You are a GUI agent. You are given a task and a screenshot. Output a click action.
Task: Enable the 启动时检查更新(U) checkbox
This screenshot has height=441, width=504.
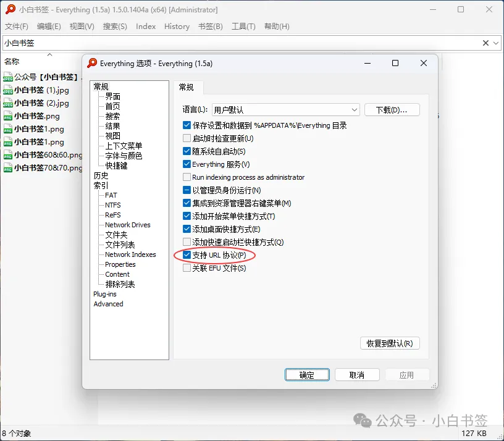click(x=187, y=138)
